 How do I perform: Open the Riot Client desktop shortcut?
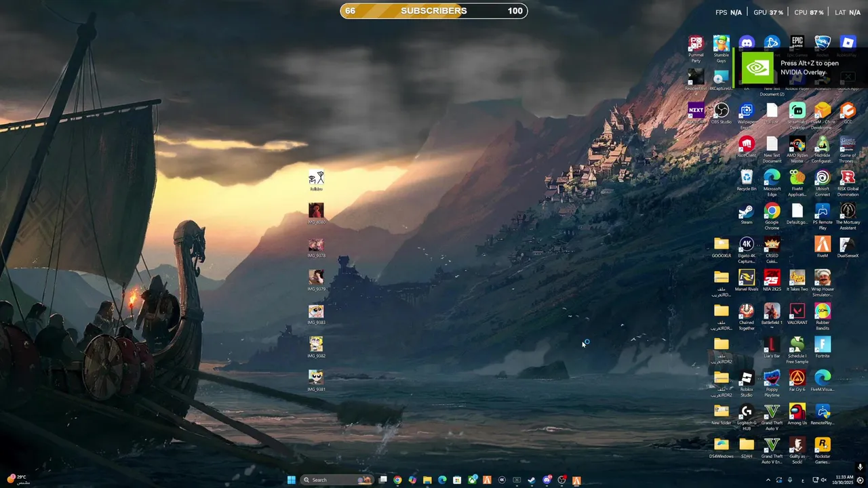[747, 147]
